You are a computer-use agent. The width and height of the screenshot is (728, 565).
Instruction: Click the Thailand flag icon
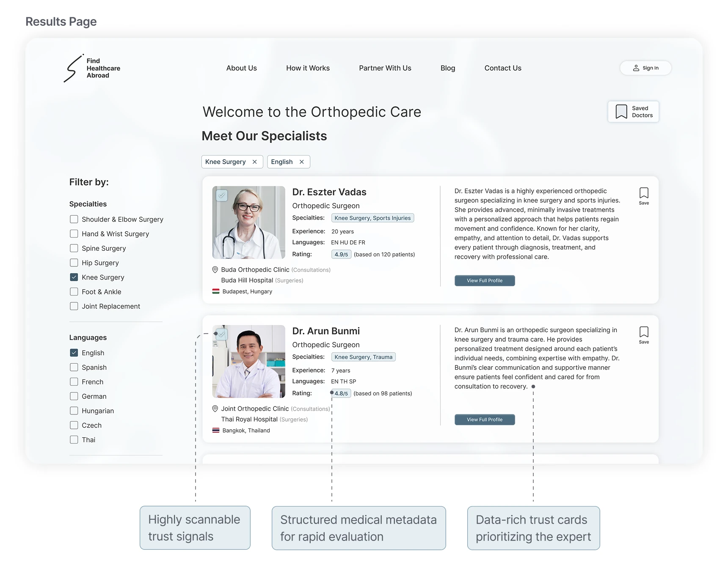216,431
